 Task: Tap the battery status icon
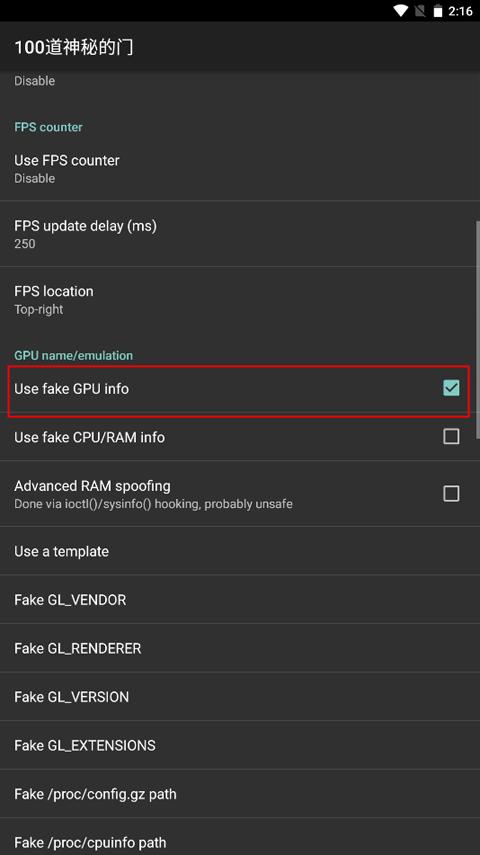pyautogui.click(x=438, y=11)
